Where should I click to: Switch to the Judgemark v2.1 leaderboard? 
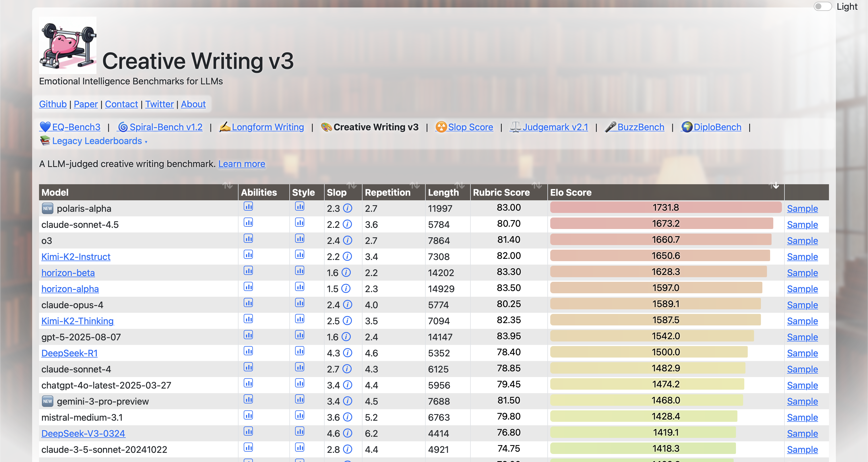(x=555, y=127)
